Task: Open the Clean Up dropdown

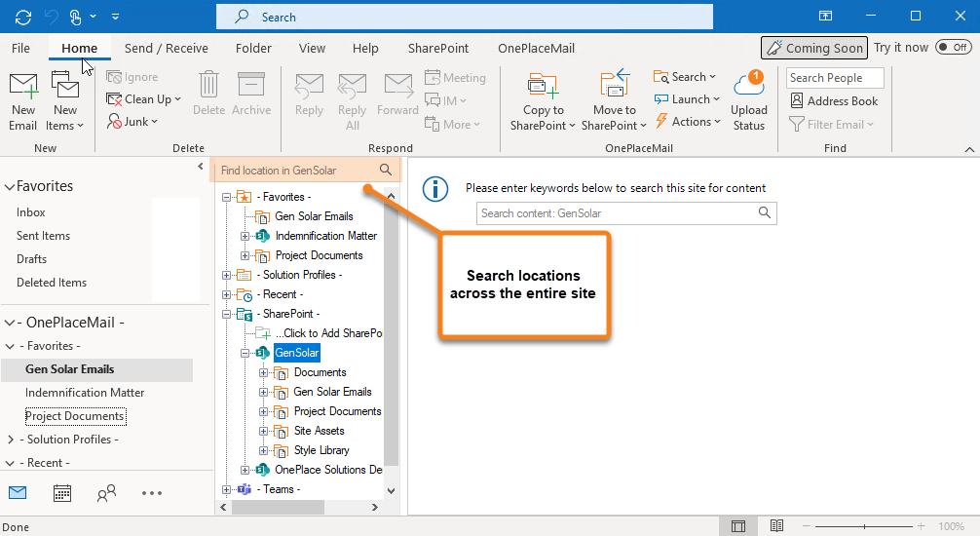Action: tap(144, 99)
